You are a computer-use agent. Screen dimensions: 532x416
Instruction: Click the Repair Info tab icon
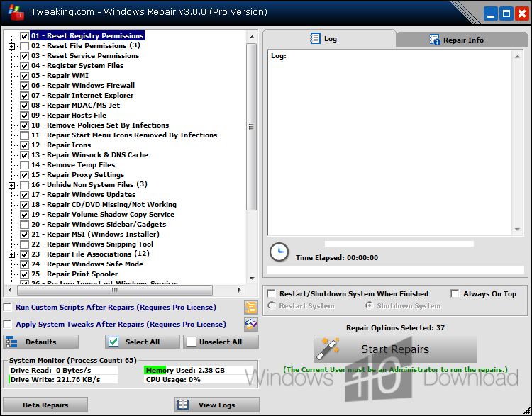pos(435,40)
